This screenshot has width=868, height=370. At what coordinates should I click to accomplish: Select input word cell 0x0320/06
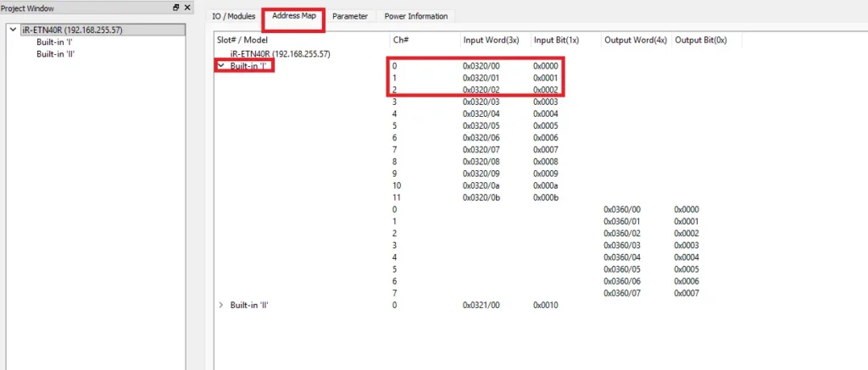point(481,138)
